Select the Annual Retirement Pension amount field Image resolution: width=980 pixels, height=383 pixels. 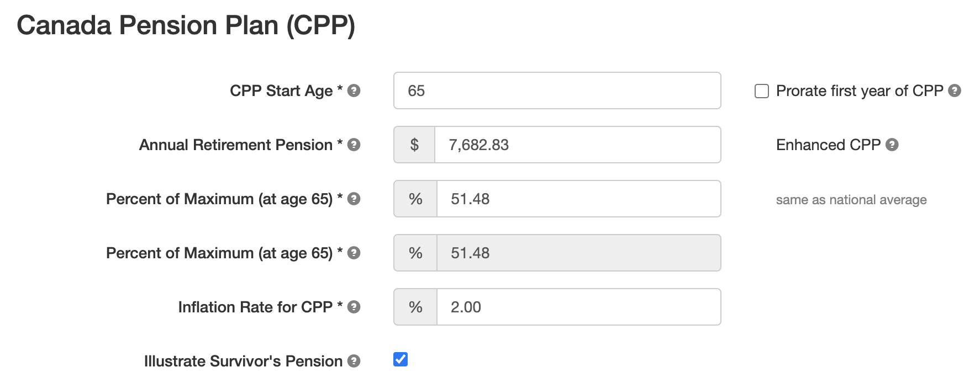pyautogui.click(x=577, y=145)
